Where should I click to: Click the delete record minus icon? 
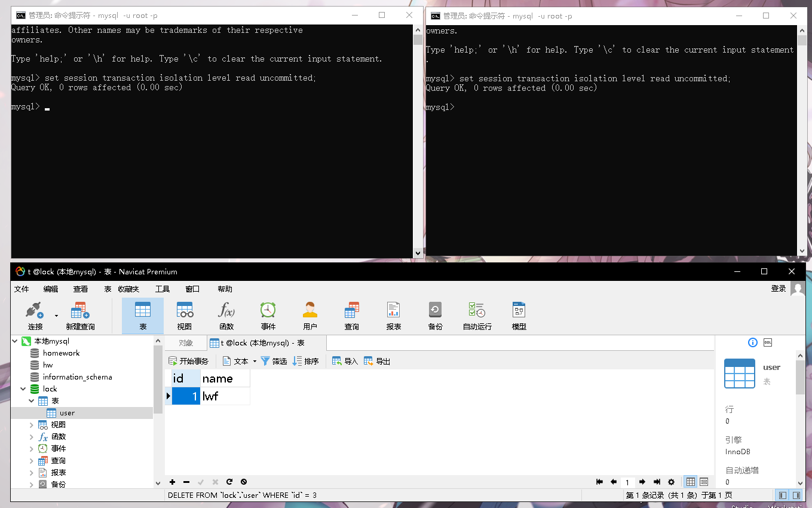(x=186, y=482)
